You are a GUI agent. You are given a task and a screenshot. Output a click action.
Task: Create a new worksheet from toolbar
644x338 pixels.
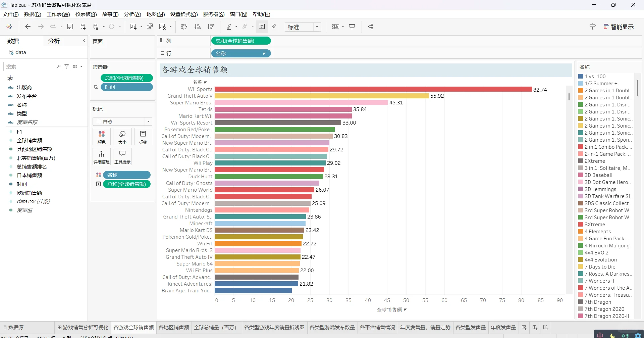[x=133, y=27]
